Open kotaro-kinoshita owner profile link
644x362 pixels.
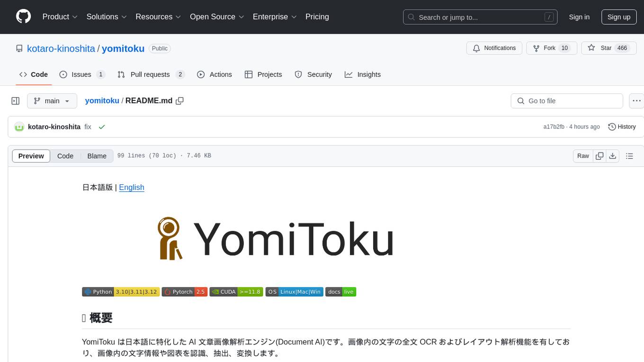(x=61, y=48)
